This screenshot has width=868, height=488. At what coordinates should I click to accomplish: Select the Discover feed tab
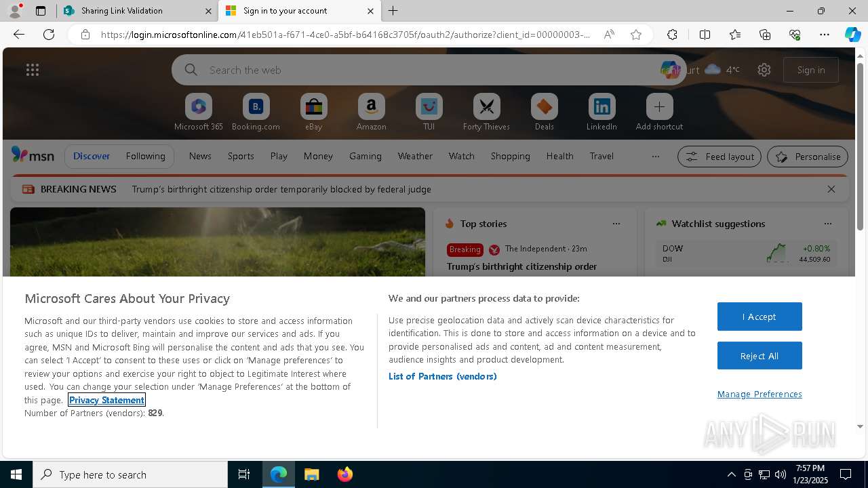click(92, 156)
